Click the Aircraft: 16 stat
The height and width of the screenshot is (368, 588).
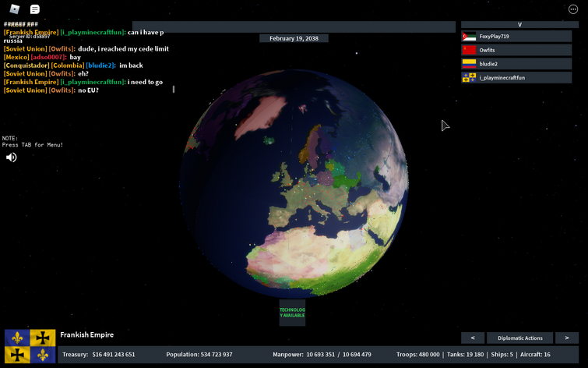(535, 355)
